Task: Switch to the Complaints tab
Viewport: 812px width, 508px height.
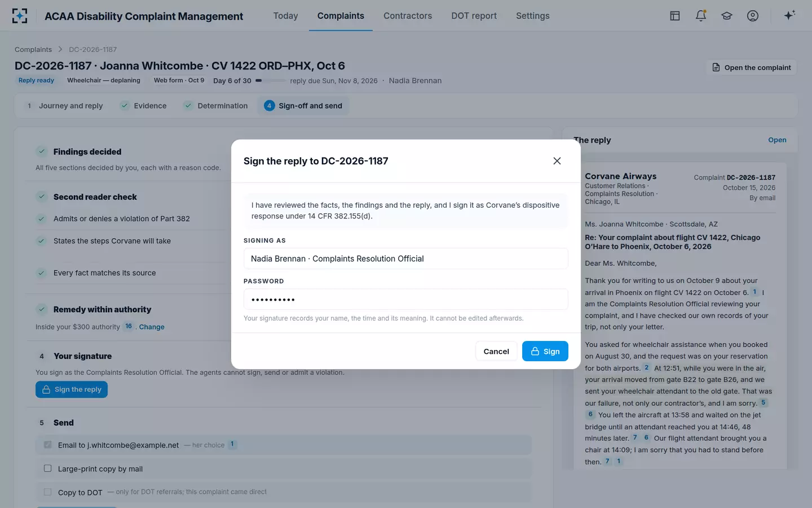Action: (x=341, y=16)
